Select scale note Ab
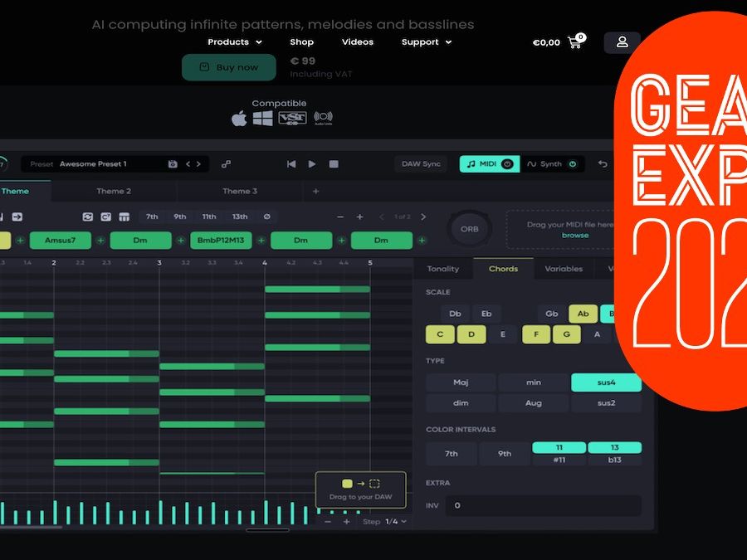This screenshot has height=560, width=747. 583,314
